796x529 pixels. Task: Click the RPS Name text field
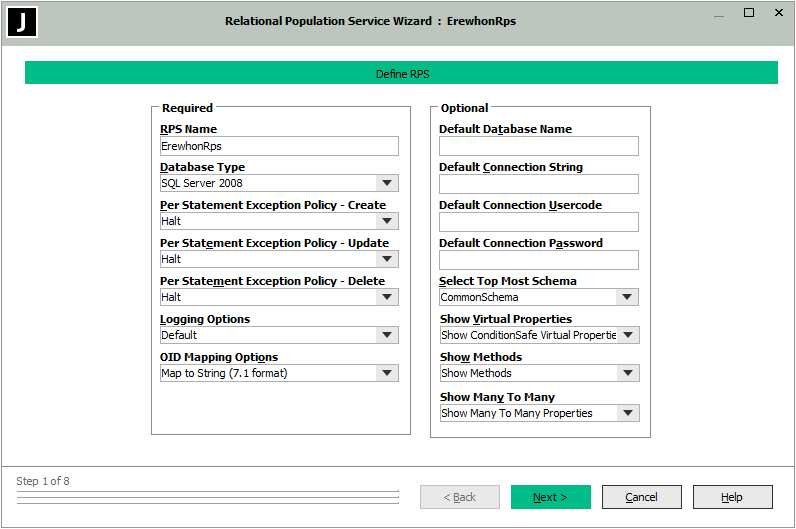279,146
